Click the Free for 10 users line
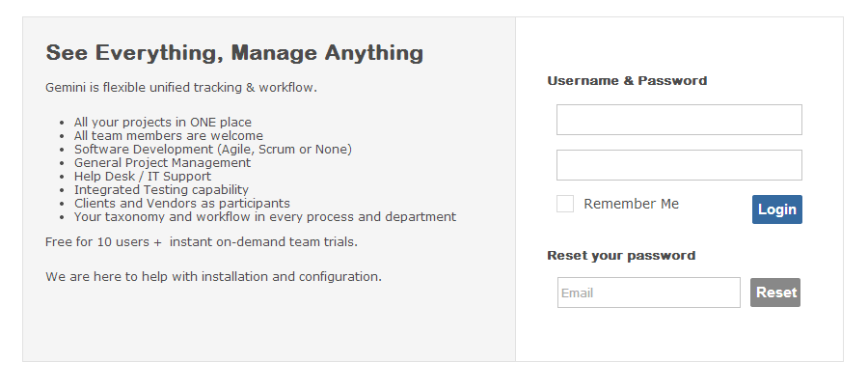This screenshot has height=390, width=868. tap(202, 242)
